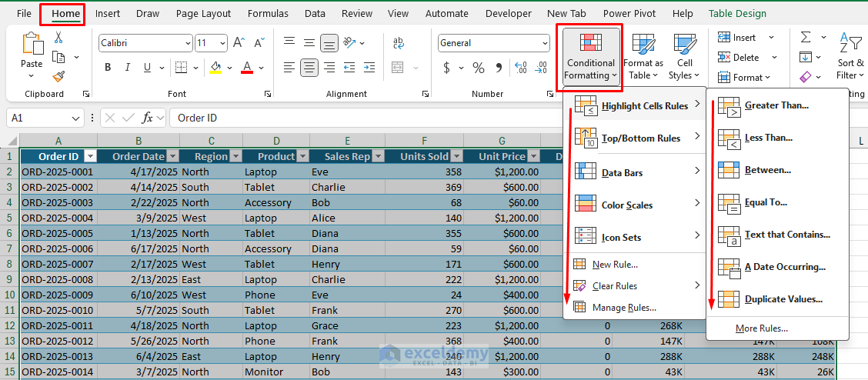
Task: Click Decrease Decimal icon
Action: coord(539,68)
